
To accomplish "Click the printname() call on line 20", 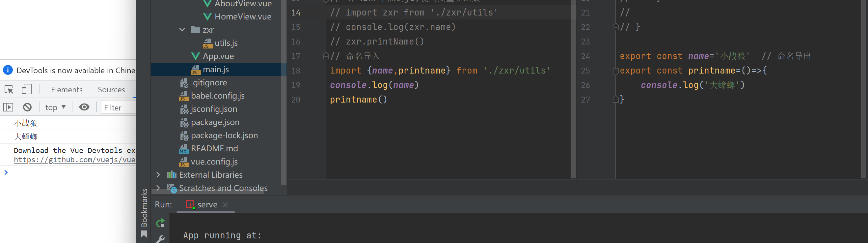I will tap(358, 100).
